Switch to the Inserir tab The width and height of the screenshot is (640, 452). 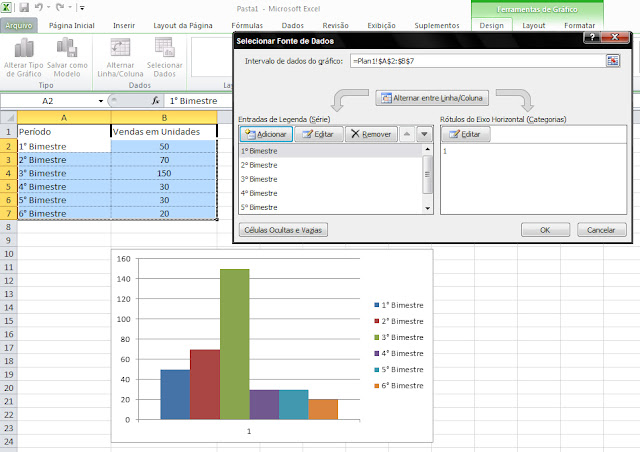pos(124,25)
